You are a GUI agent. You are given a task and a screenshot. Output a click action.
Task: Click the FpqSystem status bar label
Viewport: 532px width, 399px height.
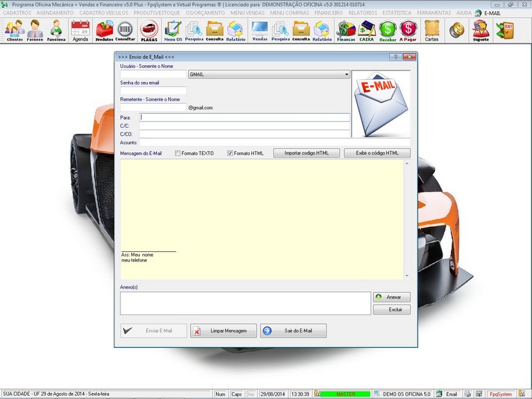501,394
